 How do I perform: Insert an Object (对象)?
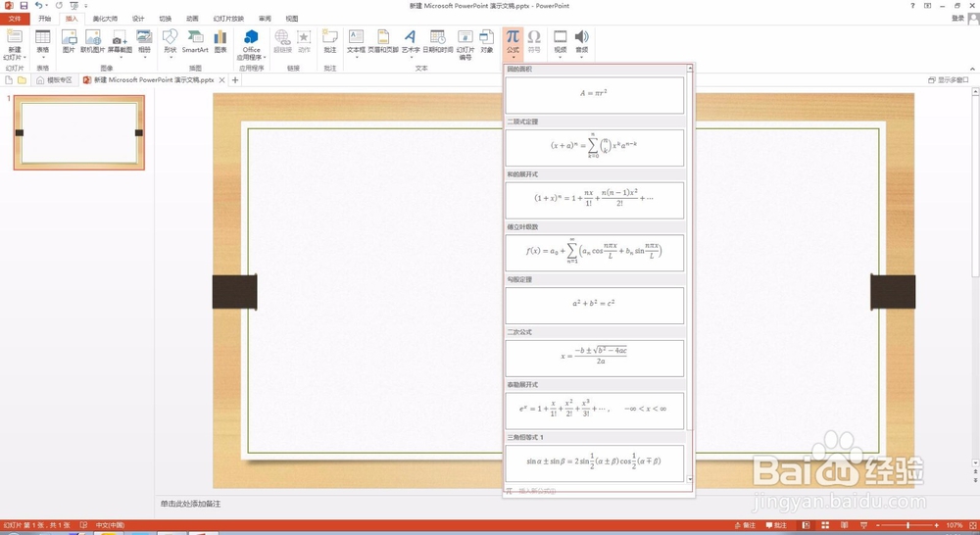click(x=487, y=41)
